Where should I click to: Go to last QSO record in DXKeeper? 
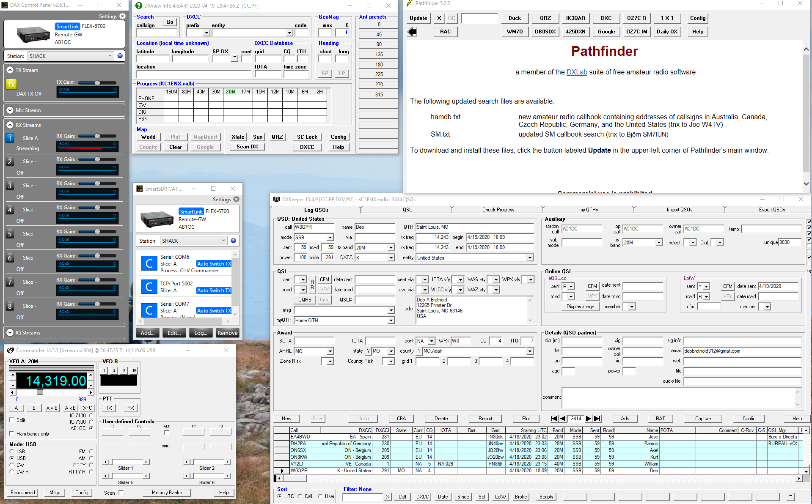click(x=597, y=419)
